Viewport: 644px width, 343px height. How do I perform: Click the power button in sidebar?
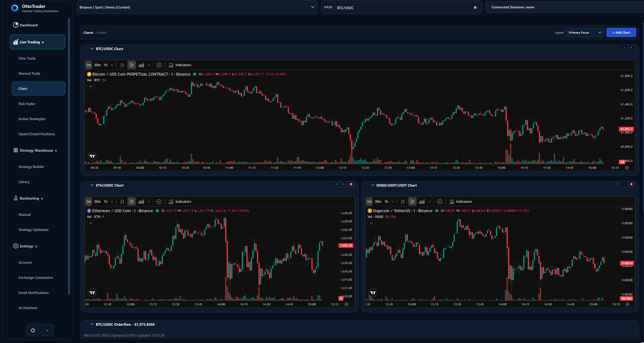pyautogui.click(x=33, y=330)
